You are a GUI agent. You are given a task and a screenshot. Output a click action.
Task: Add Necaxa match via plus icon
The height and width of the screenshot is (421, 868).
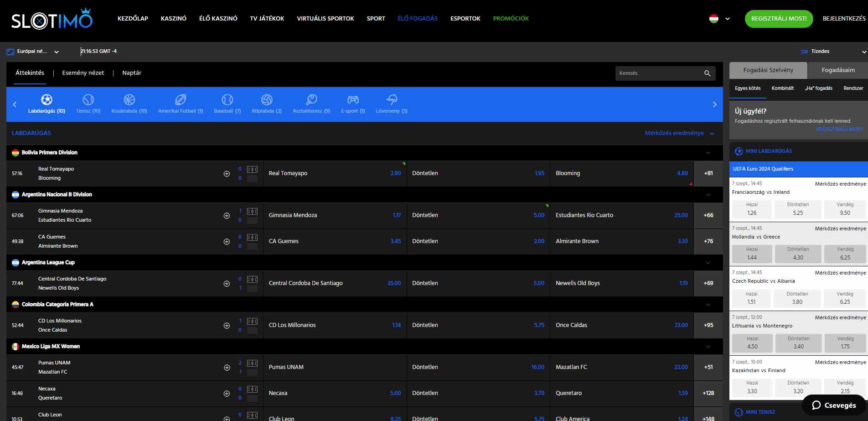(227, 394)
